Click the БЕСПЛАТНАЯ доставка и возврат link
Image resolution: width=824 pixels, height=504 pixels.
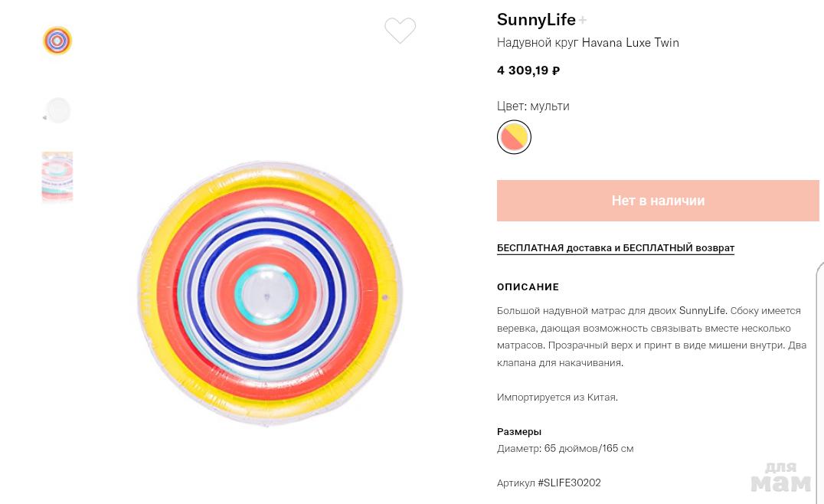pyautogui.click(x=615, y=248)
